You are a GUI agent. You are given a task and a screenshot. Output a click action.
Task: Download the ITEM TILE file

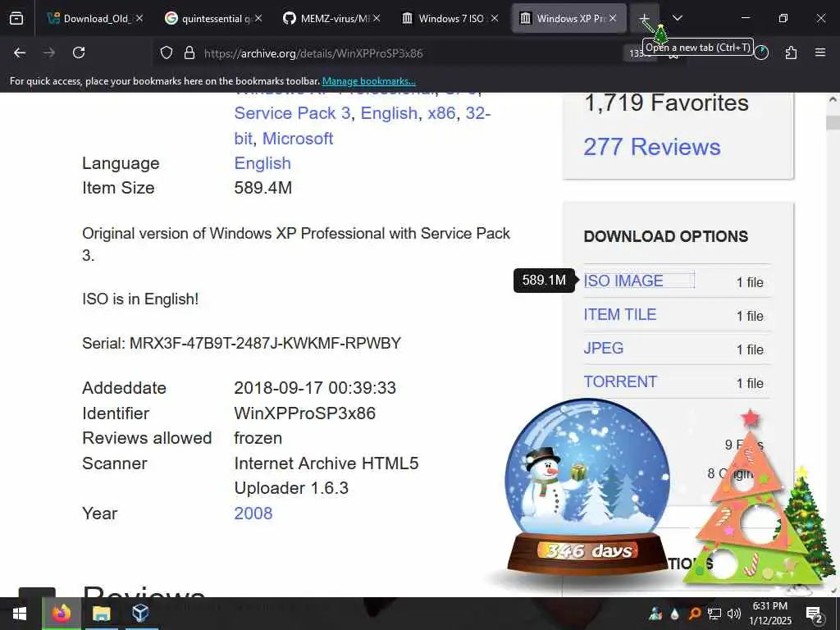(x=620, y=314)
